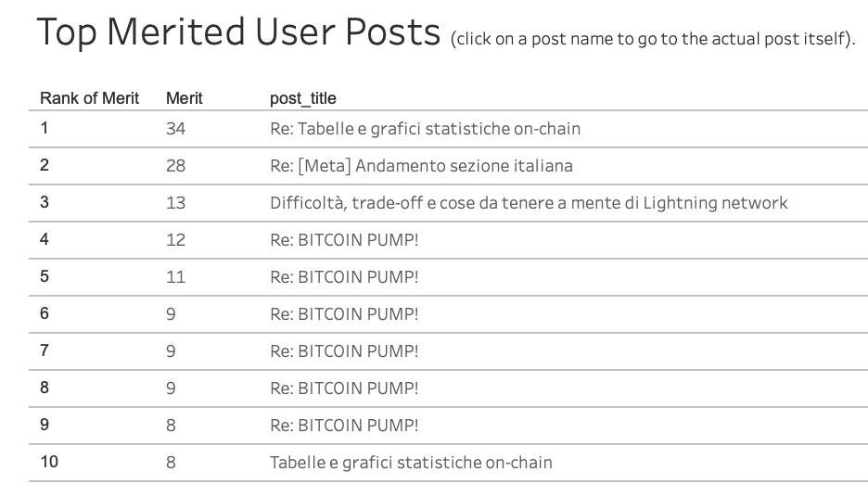Screen dimensions: 868x484
Task: Open the top-ranked post about Tabelle e grafici
Action: pyautogui.click(x=425, y=129)
